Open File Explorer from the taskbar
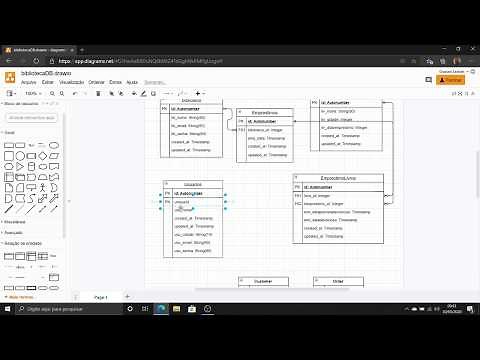The width and height of the screenshot is (480, 360). click(176, 309)
